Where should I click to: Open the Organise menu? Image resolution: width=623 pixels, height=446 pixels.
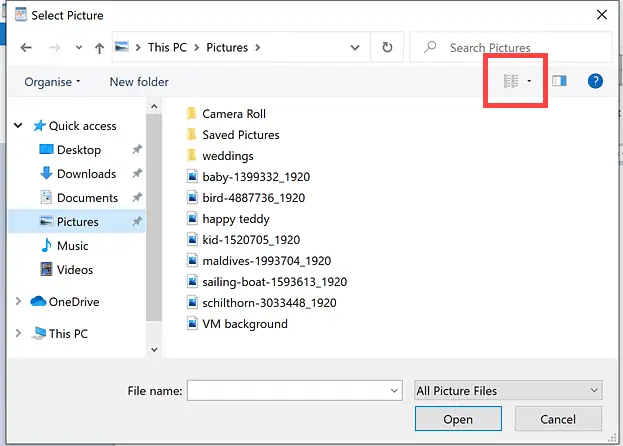point(52,82)
